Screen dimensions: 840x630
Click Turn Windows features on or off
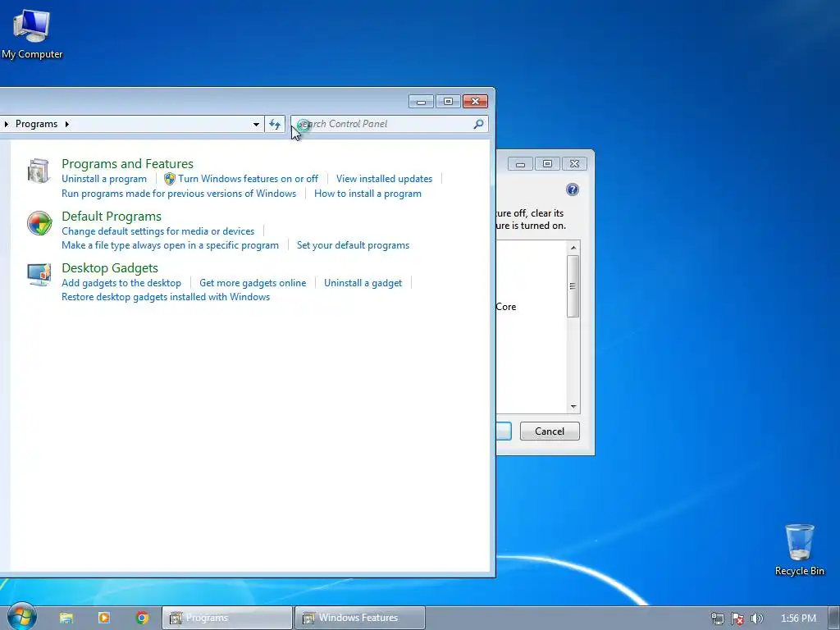(248, 179)
